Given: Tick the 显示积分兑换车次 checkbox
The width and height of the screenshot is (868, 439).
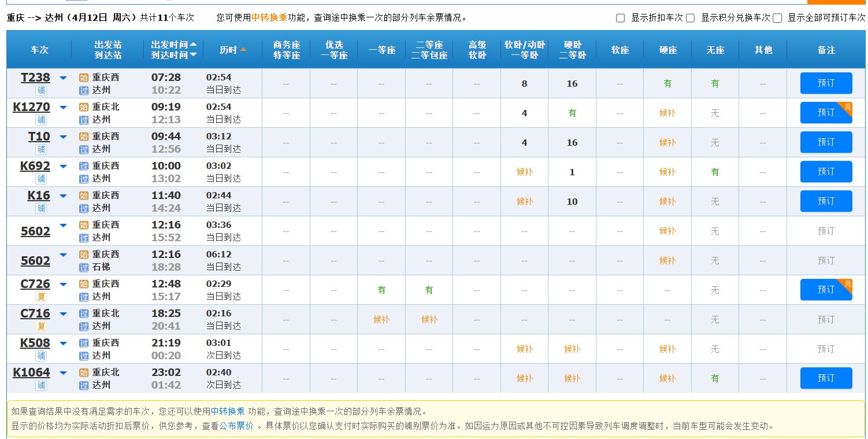Looking at the screenshot, I should [x=690, y=18].
